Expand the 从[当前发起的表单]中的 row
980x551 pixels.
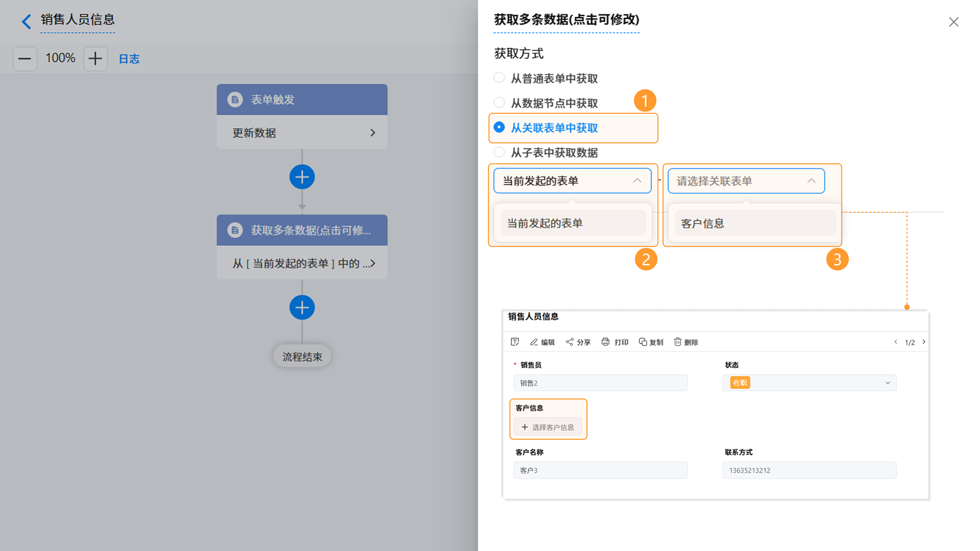302,263
